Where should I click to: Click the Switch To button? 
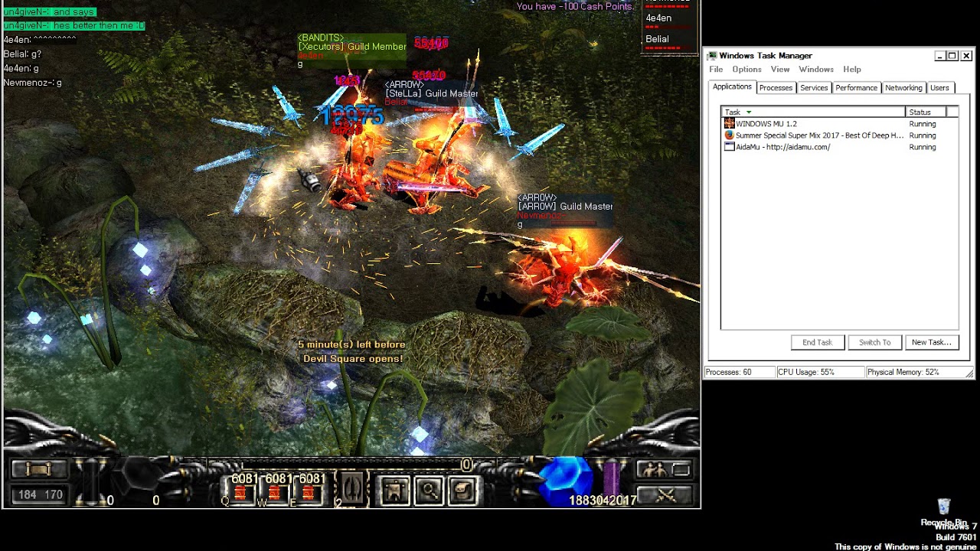(874, 342)
